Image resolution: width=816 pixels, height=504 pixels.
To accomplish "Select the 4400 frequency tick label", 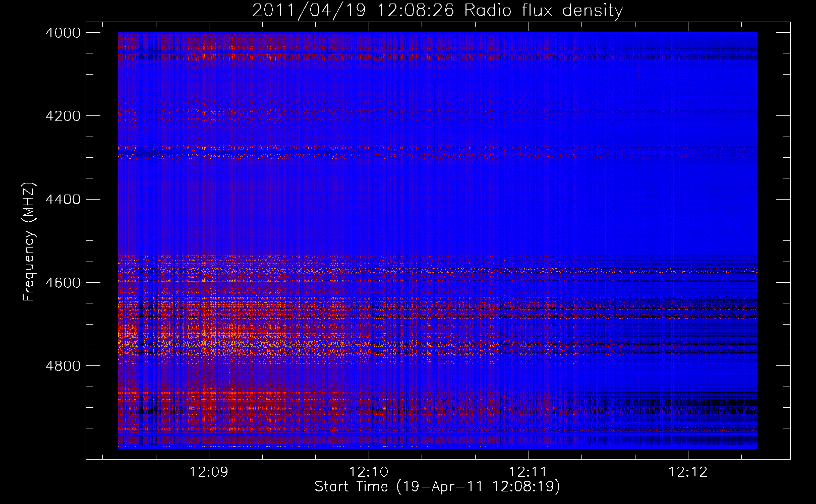I will (x=63, y=200).
